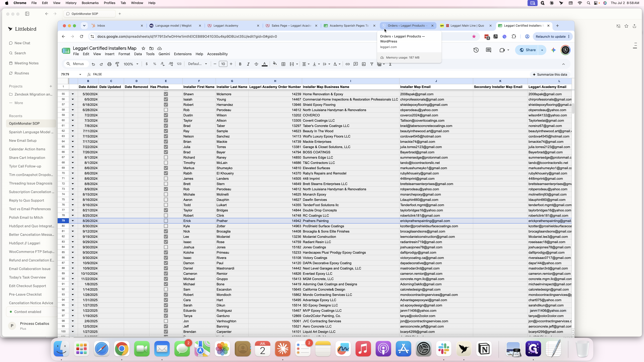Open the Sheets Extensions menu
The image size is (644, 362).
(183, 54)
